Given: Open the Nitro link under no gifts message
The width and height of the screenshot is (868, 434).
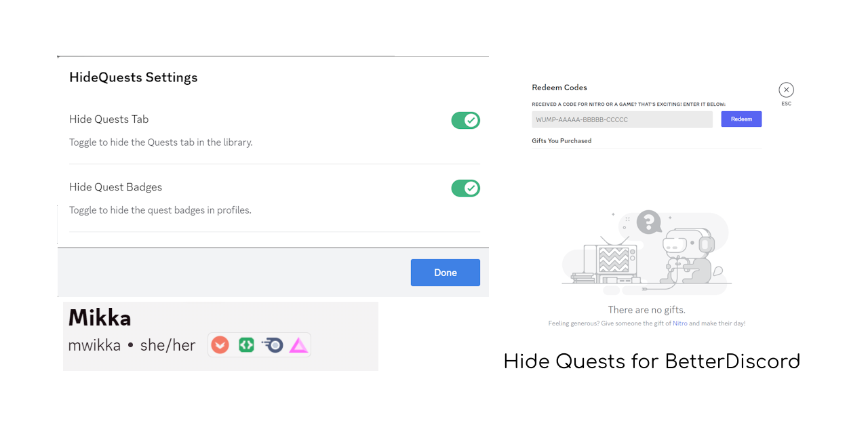Looking at the screenshot, I should click(680, 323).
